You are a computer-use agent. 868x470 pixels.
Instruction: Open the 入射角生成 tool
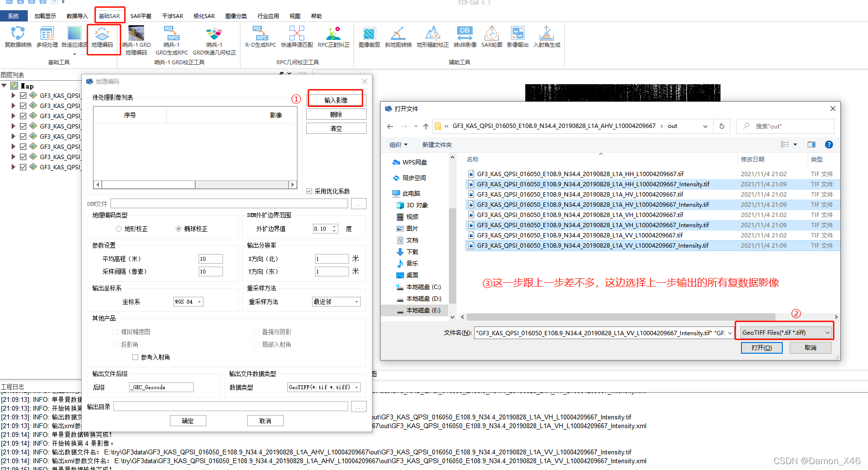click(547, 37)
